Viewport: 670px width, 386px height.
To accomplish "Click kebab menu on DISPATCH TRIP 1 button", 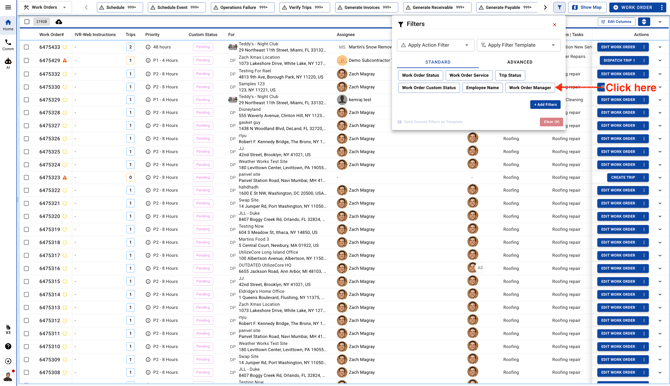I will pyautogui.click(x=644, y=60).
